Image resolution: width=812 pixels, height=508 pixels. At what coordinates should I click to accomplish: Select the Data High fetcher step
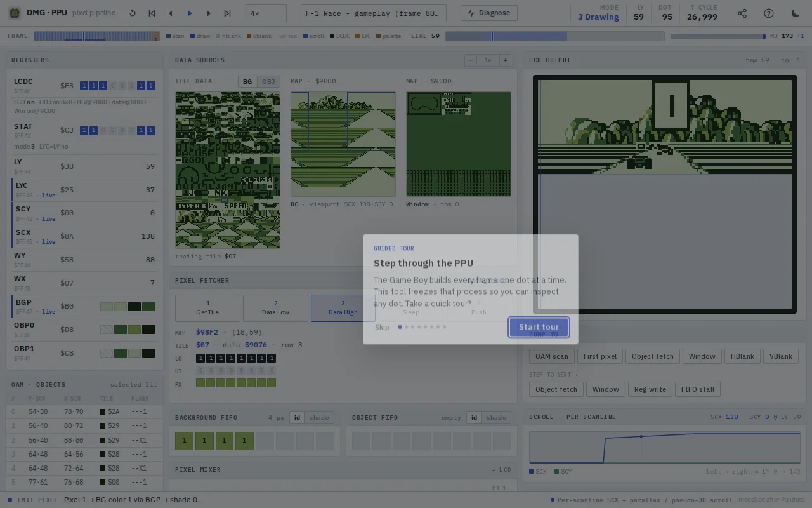coord(343,308)
